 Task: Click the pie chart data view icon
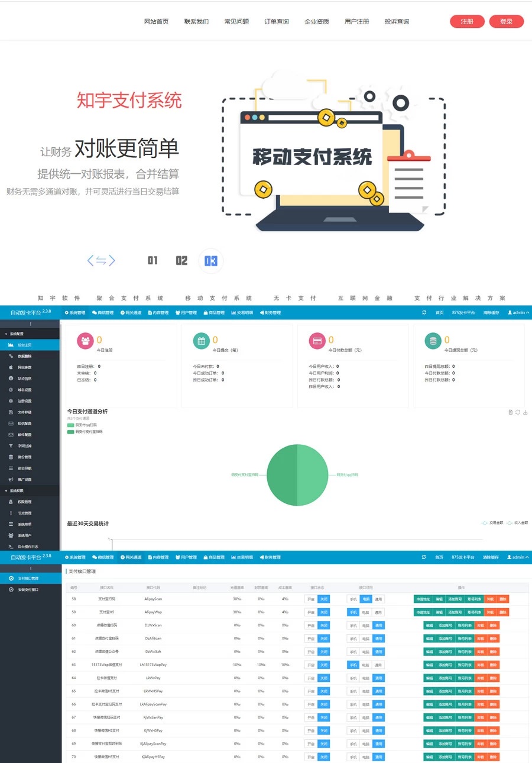tap(511, 412)
